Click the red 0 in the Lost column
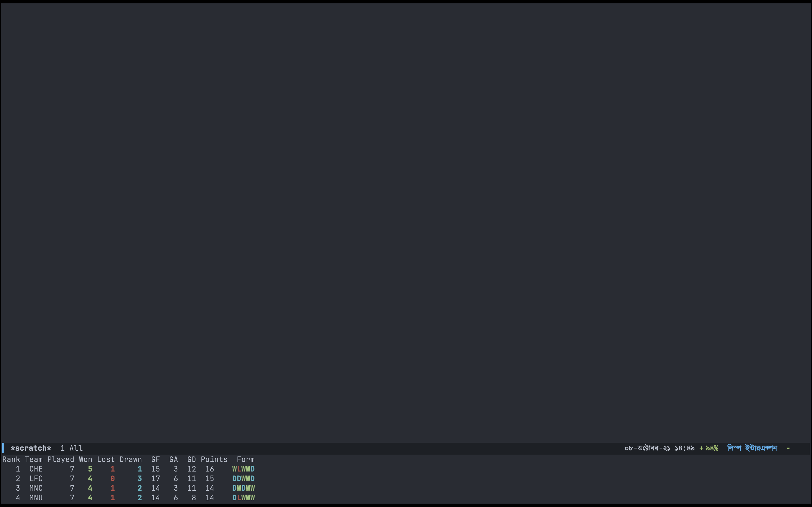The width and height of the screenshot is (812, 507). point(113,479)
